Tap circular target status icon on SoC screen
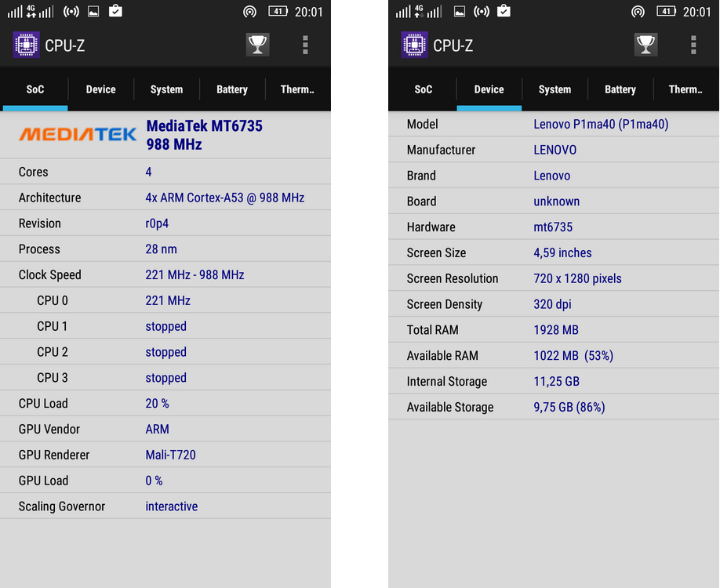This screenshot has width=720, height=588. 249,12
